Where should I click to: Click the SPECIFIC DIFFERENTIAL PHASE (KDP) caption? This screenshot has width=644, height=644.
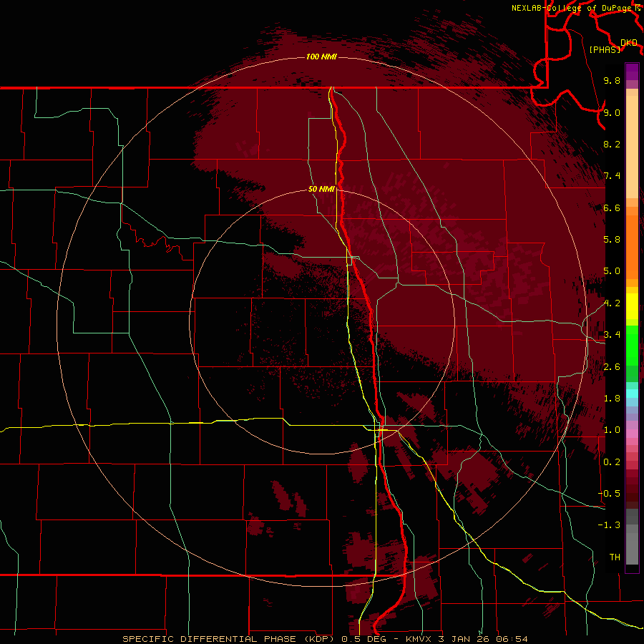click(x=230, y=639)
